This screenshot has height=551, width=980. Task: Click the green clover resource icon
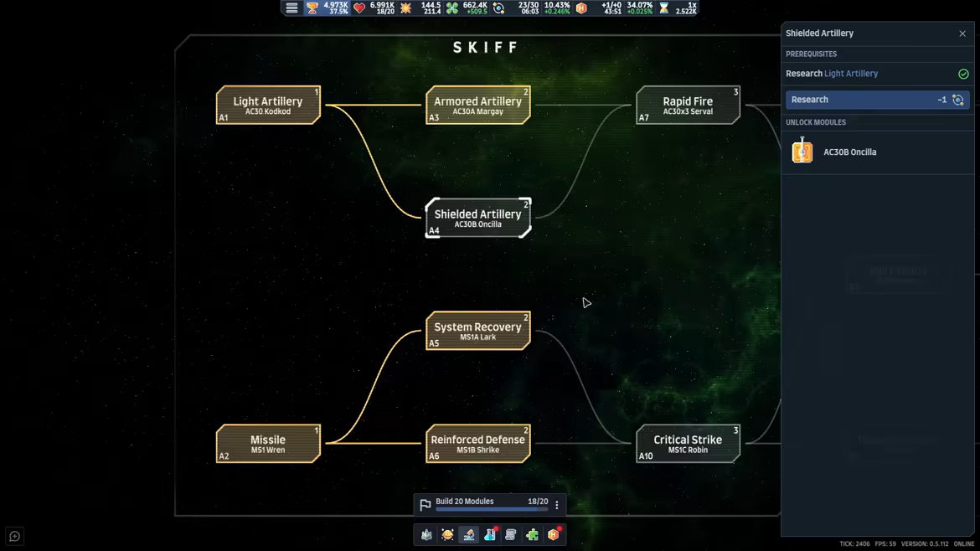pyautogui.click(x=451, y=8)
